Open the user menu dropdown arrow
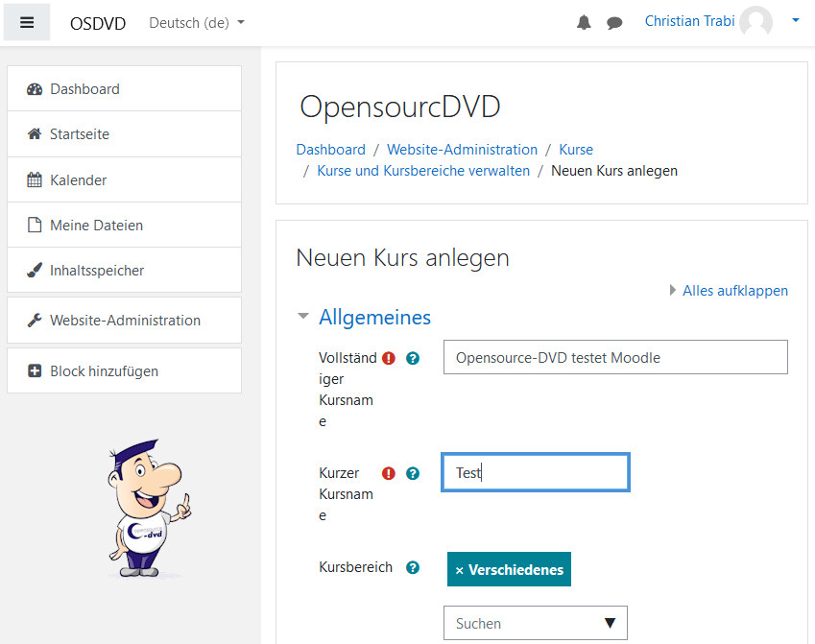This screenshot has height=644, width=815. [x=795, y=20]
